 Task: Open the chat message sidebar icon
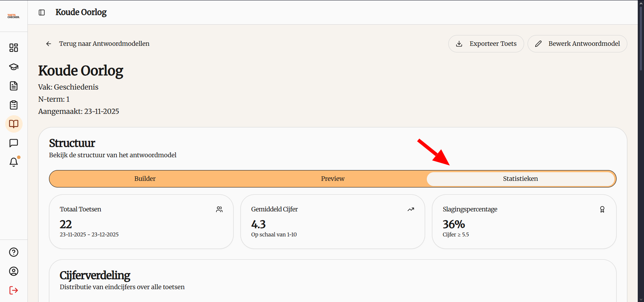click(14, 143)
